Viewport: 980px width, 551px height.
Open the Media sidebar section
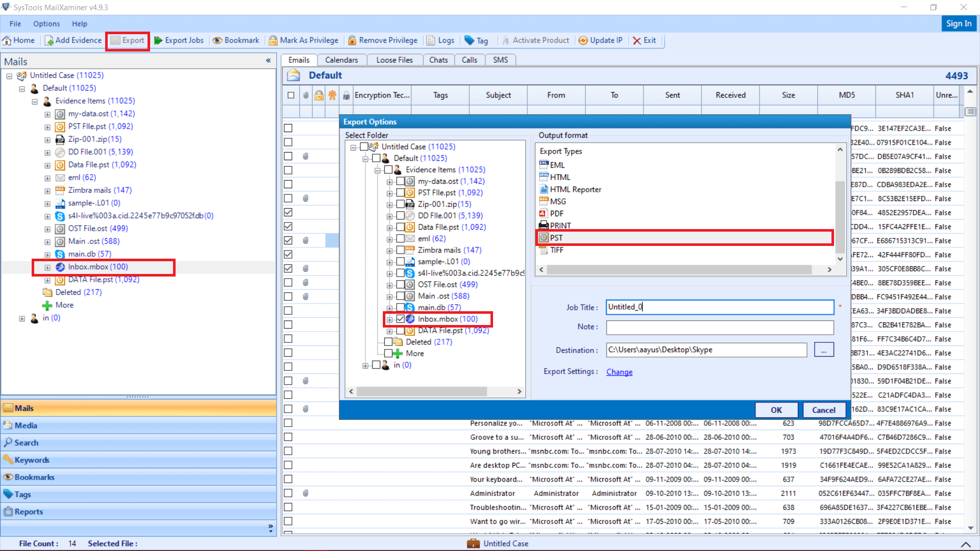point(138,425)
